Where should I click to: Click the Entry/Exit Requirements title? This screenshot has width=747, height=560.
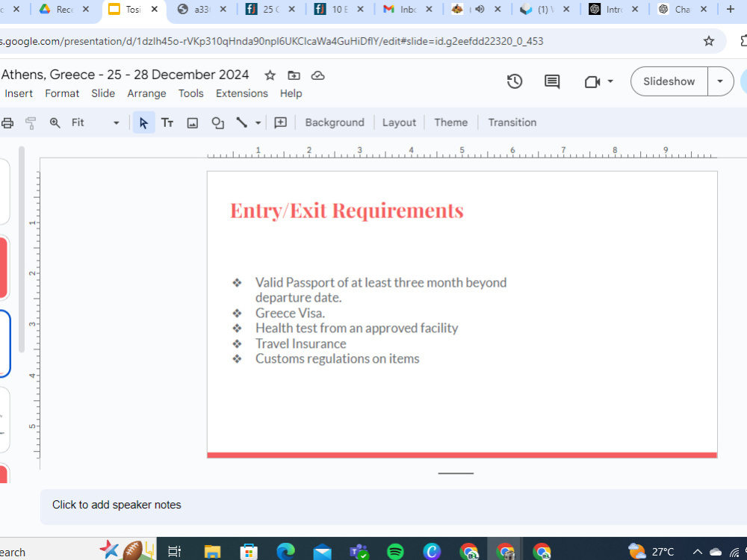[x=347, y=211]
